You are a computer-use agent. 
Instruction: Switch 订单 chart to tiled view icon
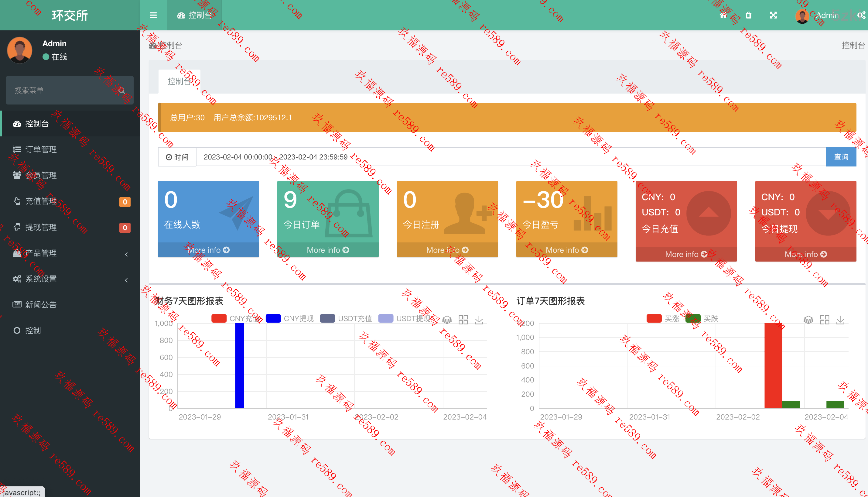(825, 320)
